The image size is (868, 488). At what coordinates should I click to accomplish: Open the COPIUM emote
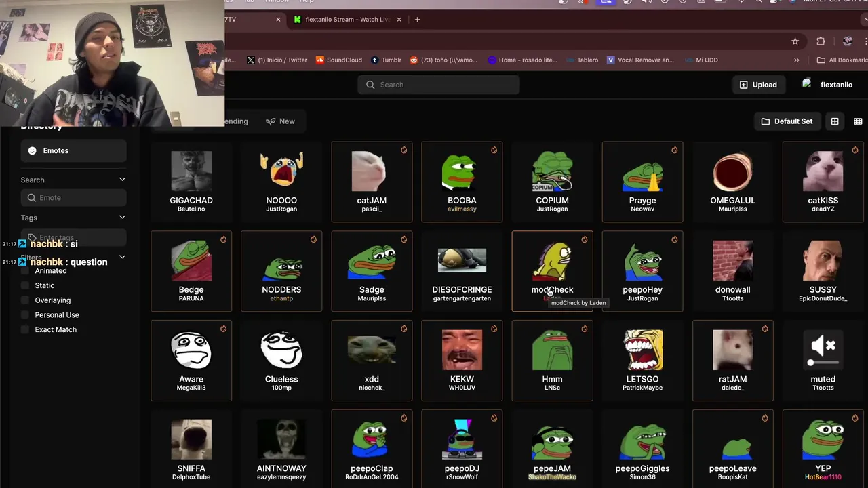(552, 182)
